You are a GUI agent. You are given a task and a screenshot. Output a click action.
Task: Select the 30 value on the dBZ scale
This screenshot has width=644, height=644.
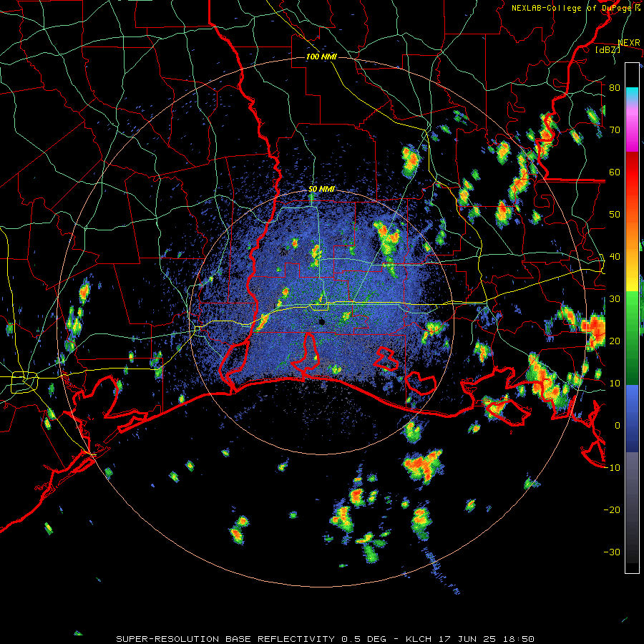coord(615,299)
